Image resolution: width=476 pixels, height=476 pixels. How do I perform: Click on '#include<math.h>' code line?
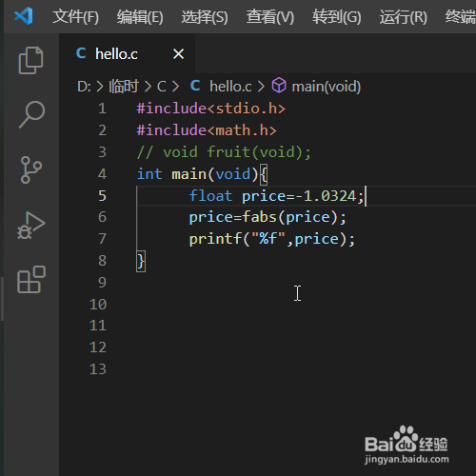tap(207, 130)
